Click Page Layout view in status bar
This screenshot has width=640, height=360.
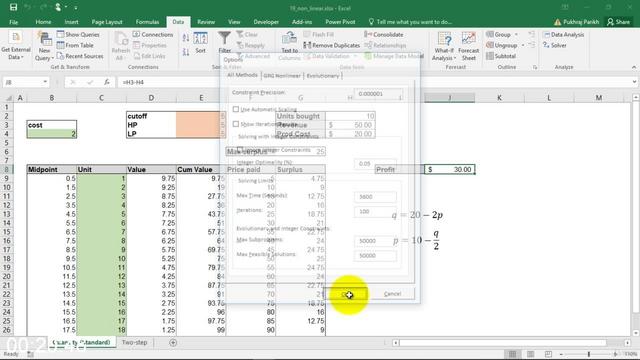pyautogui.click(x=530, y=354)
